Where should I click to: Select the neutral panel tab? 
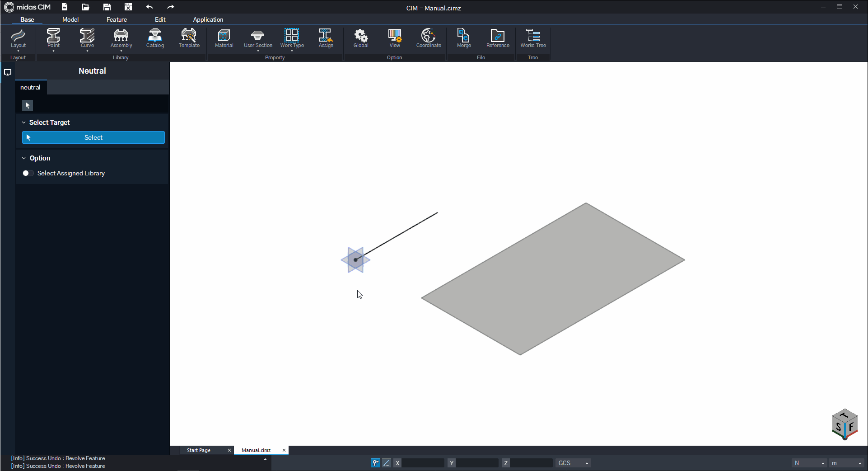point(30,87)
